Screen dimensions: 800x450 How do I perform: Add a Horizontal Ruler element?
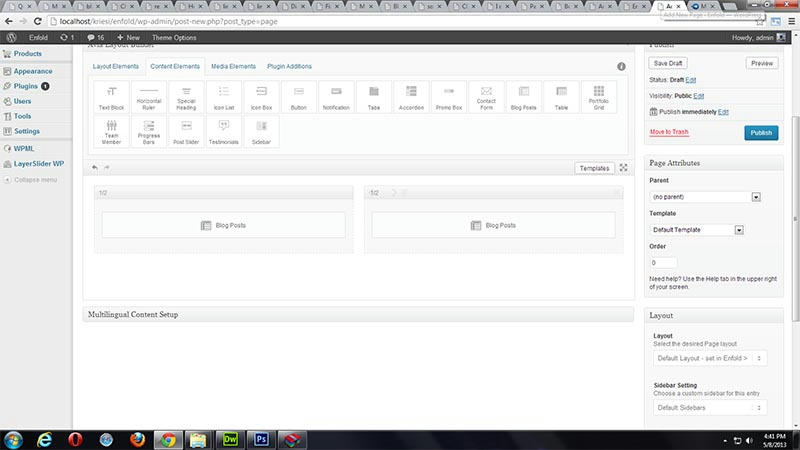point(148,97)
